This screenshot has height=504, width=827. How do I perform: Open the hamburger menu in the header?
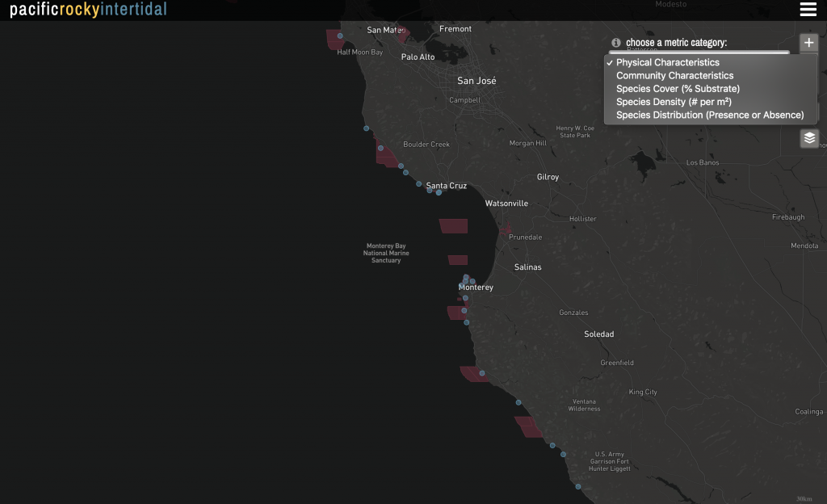click(808, 10)
